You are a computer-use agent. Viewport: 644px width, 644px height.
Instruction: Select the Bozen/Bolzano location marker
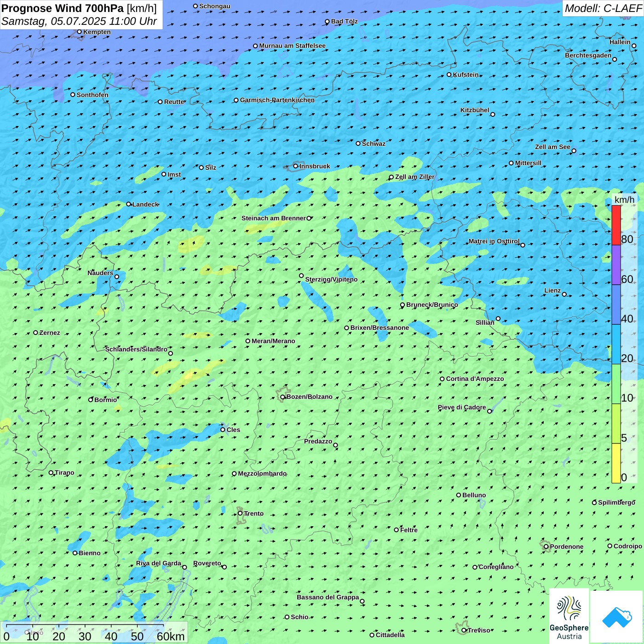pos(283,397)
